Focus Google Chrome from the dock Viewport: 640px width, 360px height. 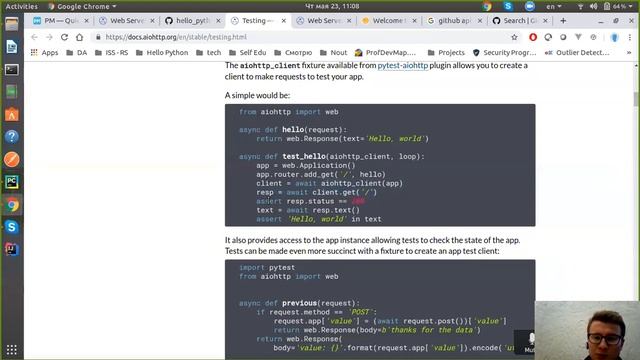click(12, 204)
